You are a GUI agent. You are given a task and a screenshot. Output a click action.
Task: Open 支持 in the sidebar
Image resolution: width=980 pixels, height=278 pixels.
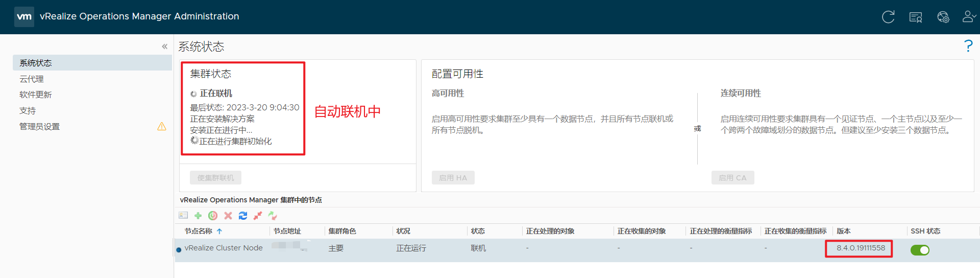click(28, 110)
